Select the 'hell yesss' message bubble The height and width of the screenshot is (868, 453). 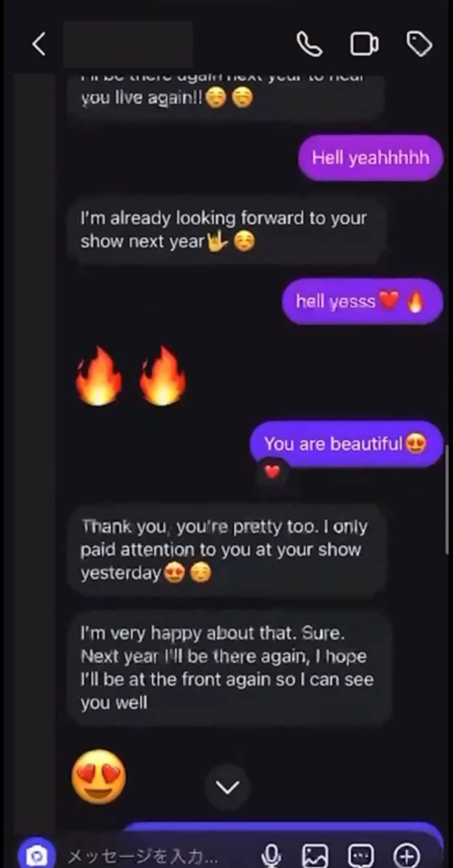[362, 301]
